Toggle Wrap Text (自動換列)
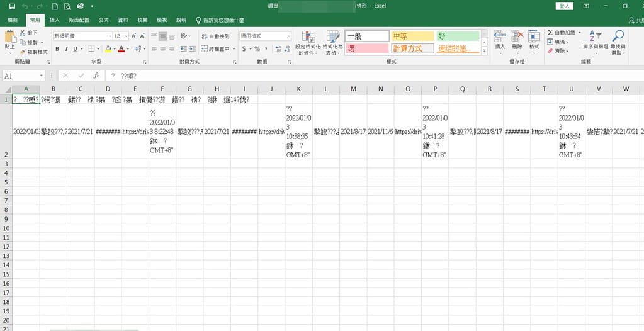Screen dimensions: 644x331 (216, 36)
